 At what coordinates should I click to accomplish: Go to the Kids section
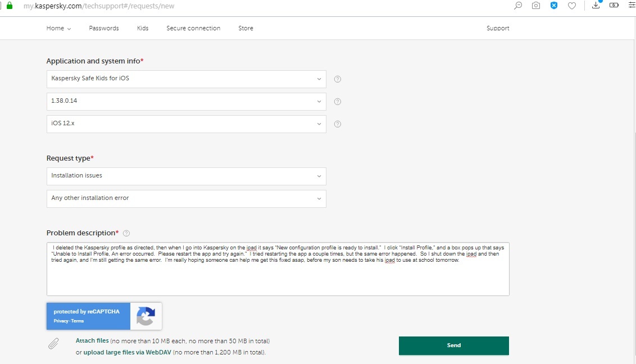click(143, 28)
